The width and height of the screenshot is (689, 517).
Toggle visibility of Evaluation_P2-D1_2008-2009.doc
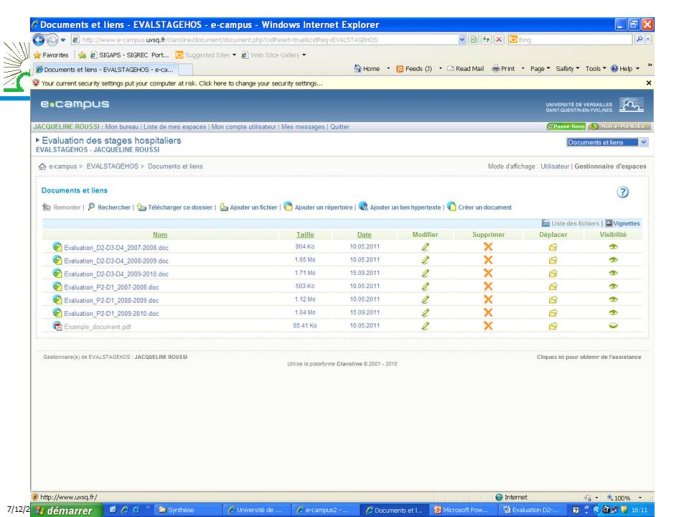[x=613, y=300]
